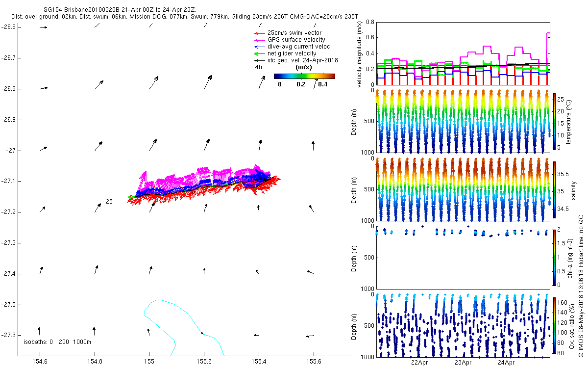This screenshot has height=368, width=588.
Task: Click the 0.6 tick on the velocity magnitude axis
Action: click(370, 37)
